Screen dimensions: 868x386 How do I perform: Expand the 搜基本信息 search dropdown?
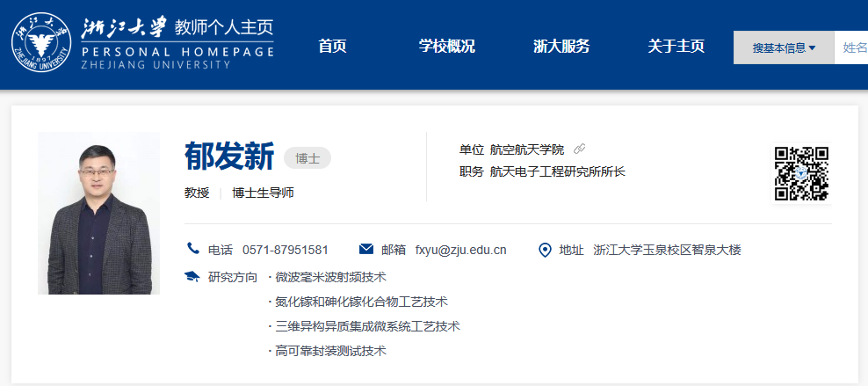pyautogui.click(x=784, y=47)
